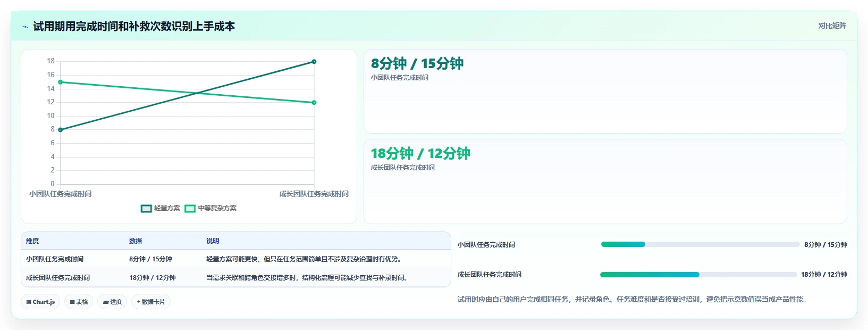Click the 成长团队任务完成时间 progress bar
The image size is (868, 330).
[699, 275]
